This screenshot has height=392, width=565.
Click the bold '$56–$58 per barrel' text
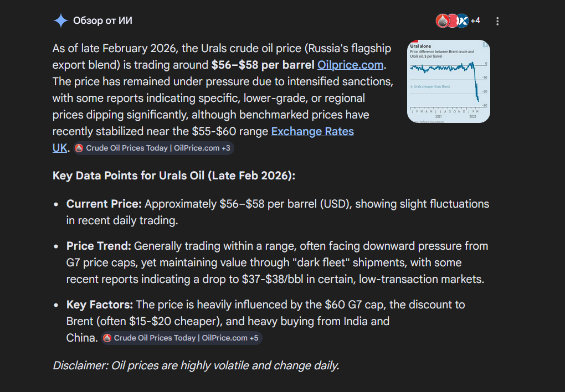(x=263, y=65)
